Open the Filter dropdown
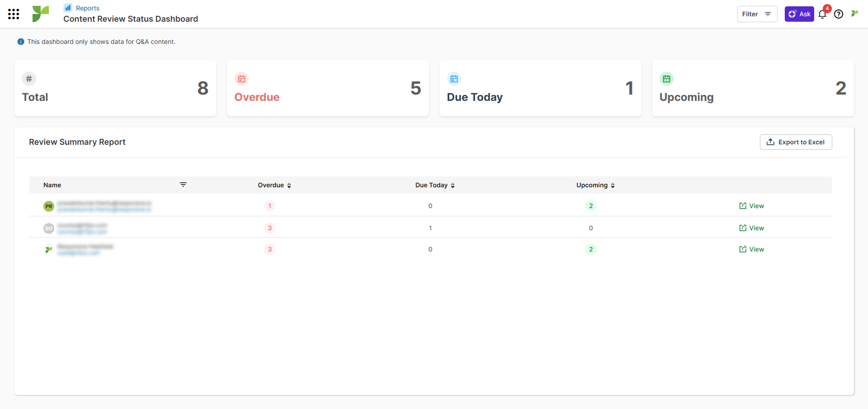Screen dimensions: 868x409 click(757, 14)
